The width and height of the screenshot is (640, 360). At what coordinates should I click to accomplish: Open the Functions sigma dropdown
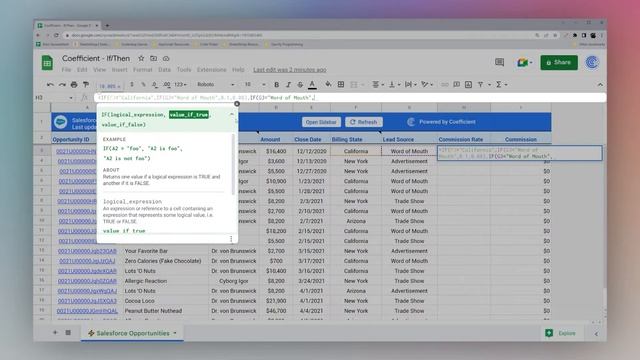click(501, 84)
